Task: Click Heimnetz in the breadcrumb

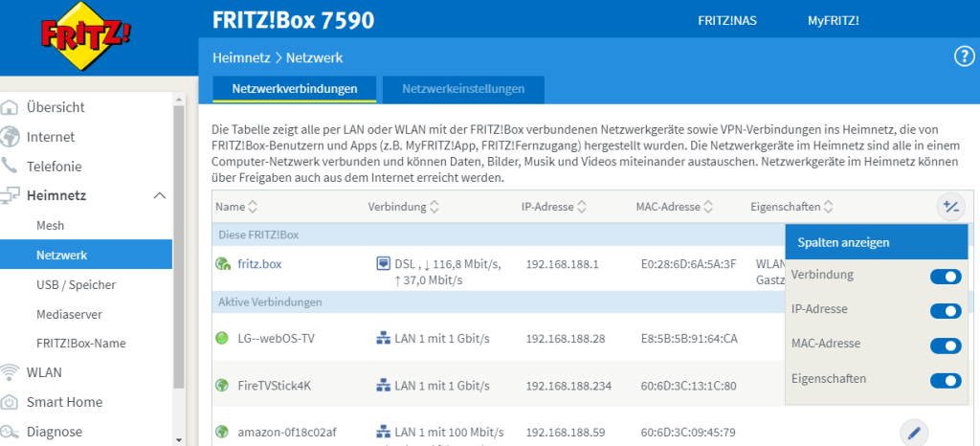Action: 241,58
